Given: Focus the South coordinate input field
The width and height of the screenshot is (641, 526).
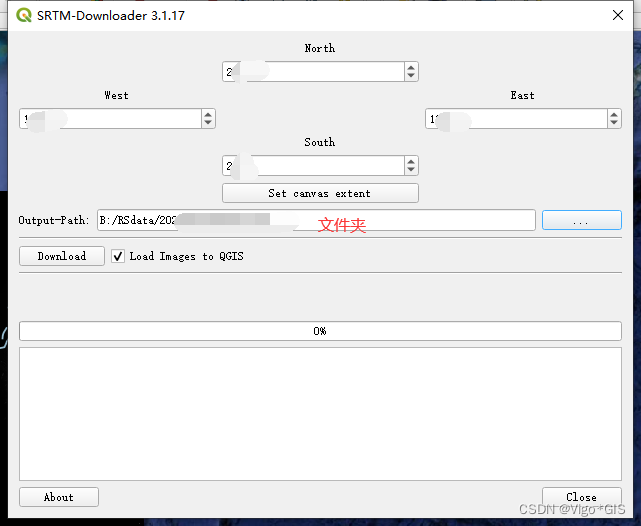Looking at the screenshot, I should [x=314, y=166].
